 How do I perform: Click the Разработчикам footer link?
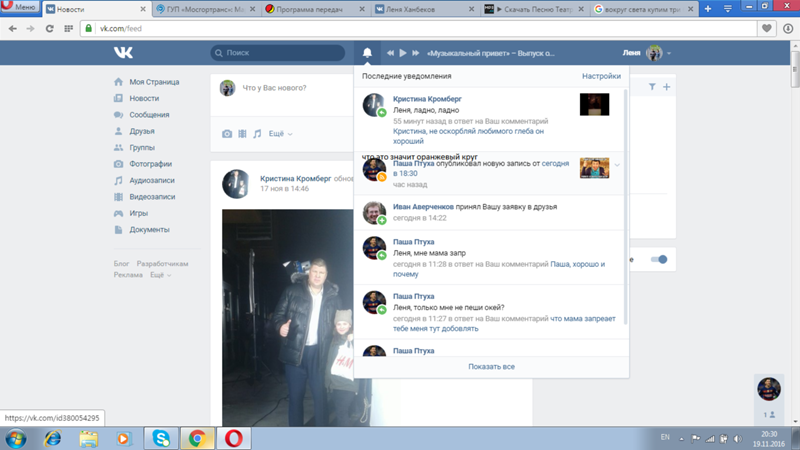[162, 264]
